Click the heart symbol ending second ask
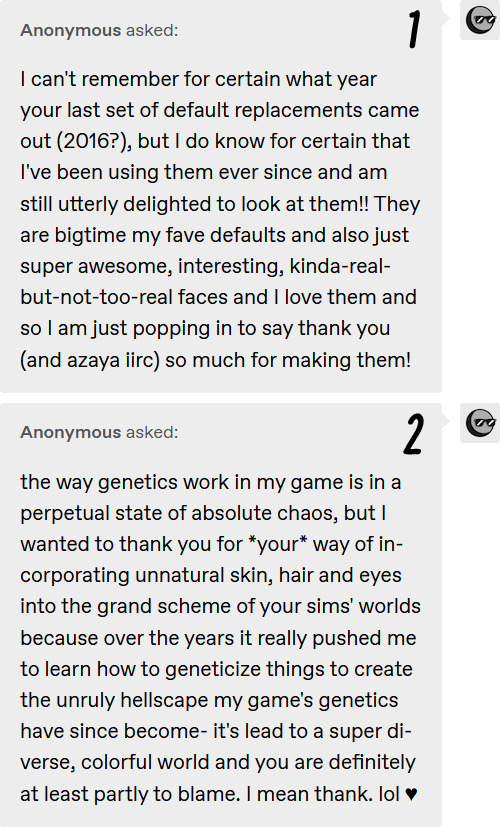 (412, 794)
